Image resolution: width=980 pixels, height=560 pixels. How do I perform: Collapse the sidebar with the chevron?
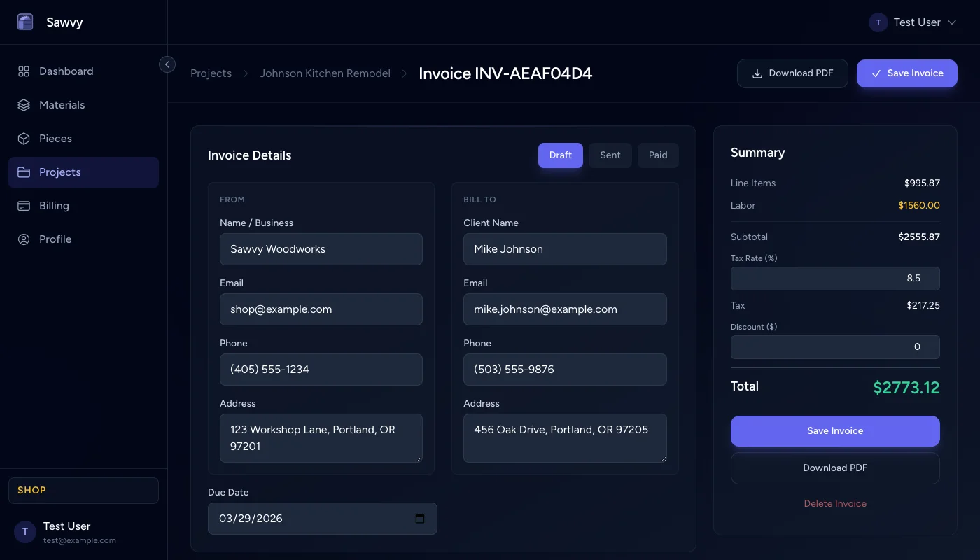pos(167,64)
